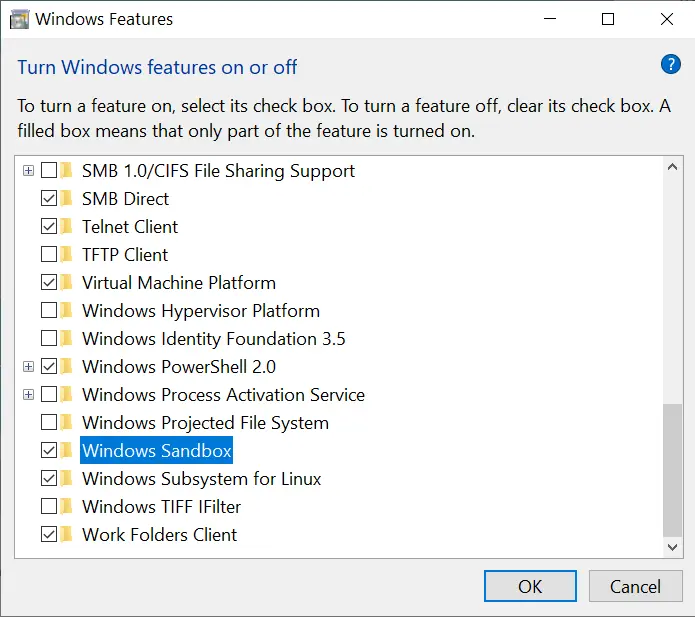Click the folder icon beside Windows Sandbox

tap(66, 451)
